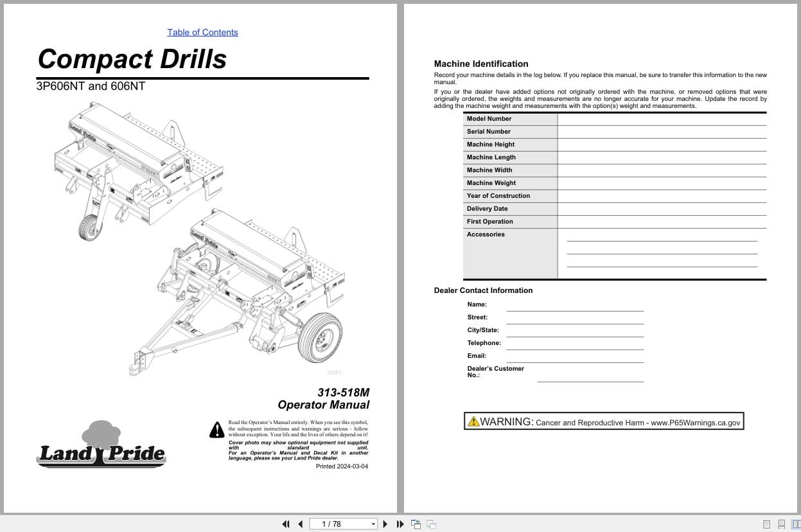Go to the first page
801x532 pixels.
pos(286,524)
